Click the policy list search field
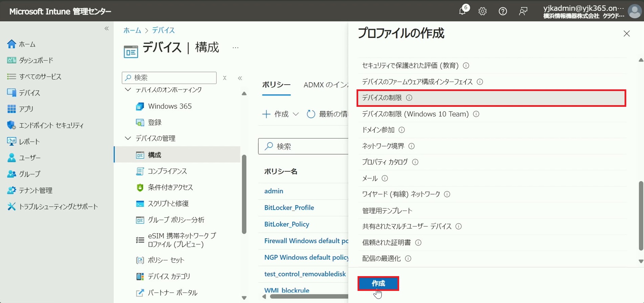Viewport: 644px width, 303px height. (x=304, y=146)
